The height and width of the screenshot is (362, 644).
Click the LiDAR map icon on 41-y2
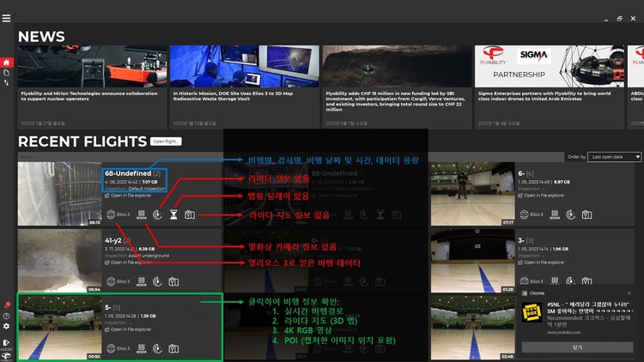click(x=173, y=281)
